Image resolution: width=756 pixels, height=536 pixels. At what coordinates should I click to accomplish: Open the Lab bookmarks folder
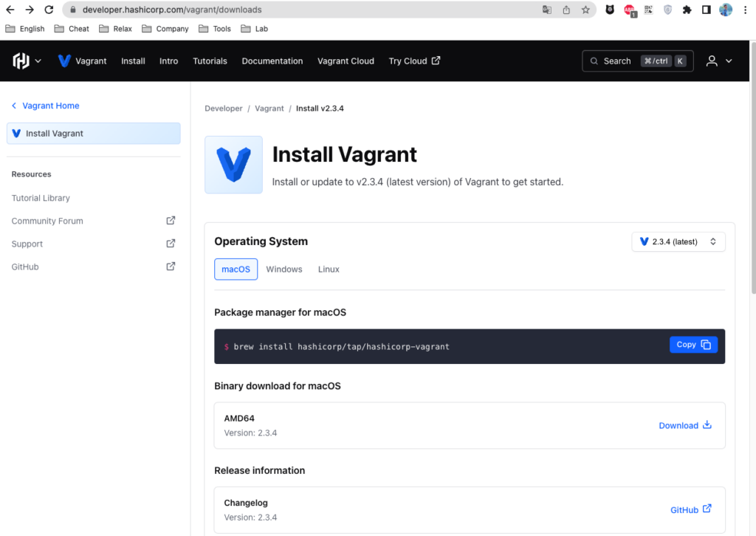point(254,29)
